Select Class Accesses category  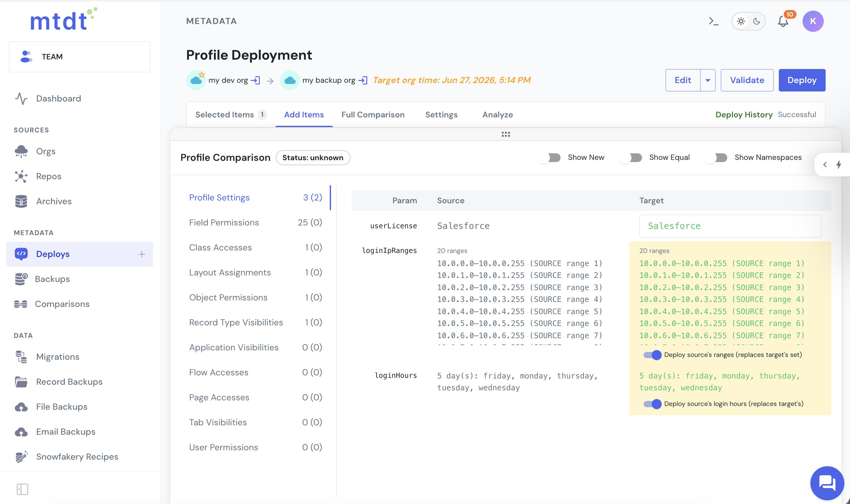[255, 248]
